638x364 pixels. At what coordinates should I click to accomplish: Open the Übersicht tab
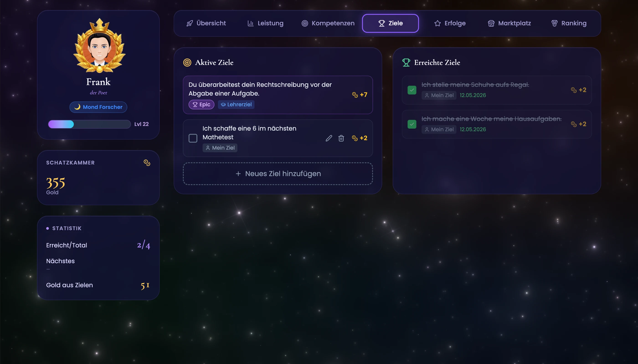pyautogui.click(x=206, y=23)
